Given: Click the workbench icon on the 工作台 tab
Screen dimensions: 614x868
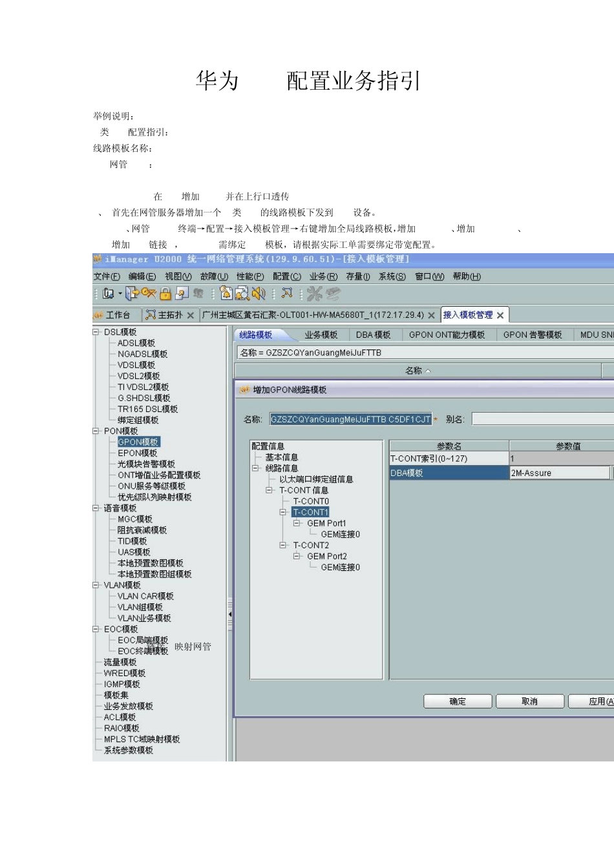Looking at the screenshot, I should click(98, 315).
